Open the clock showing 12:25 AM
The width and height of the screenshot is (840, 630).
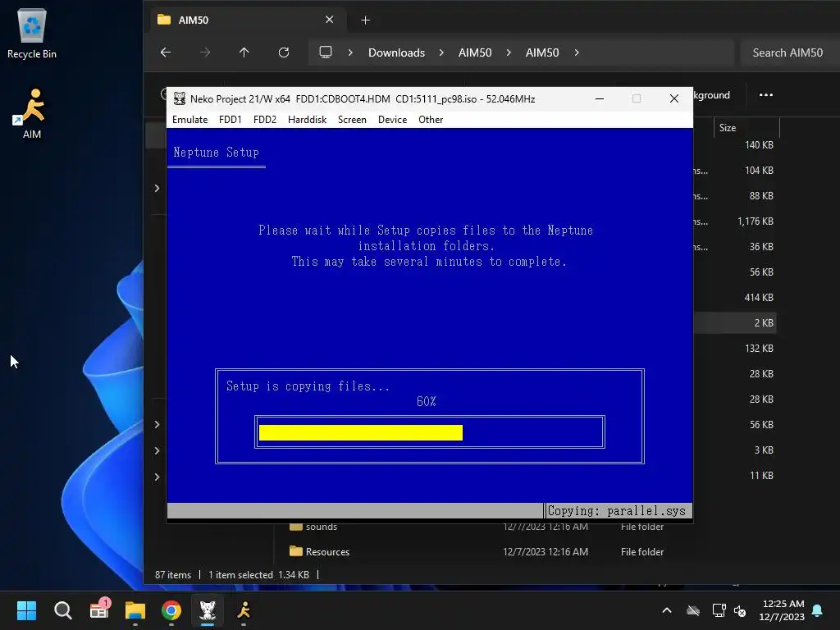(782, 610)
